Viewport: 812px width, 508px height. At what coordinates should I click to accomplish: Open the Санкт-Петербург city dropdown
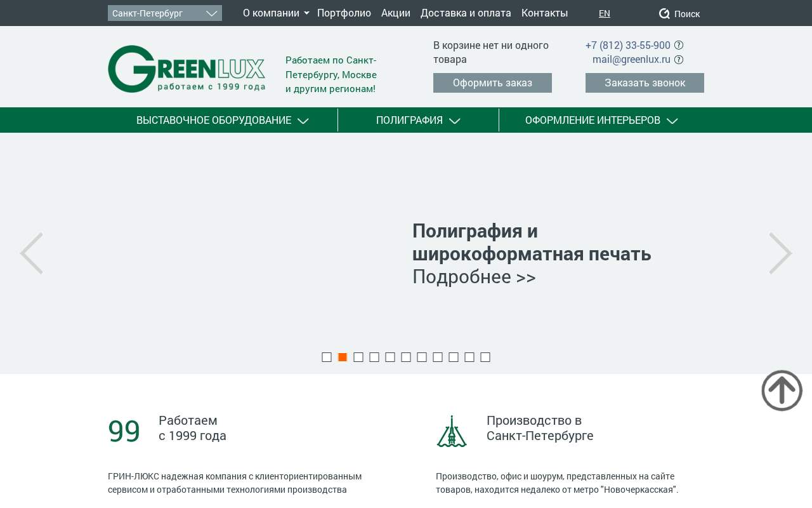click(165, 13)
